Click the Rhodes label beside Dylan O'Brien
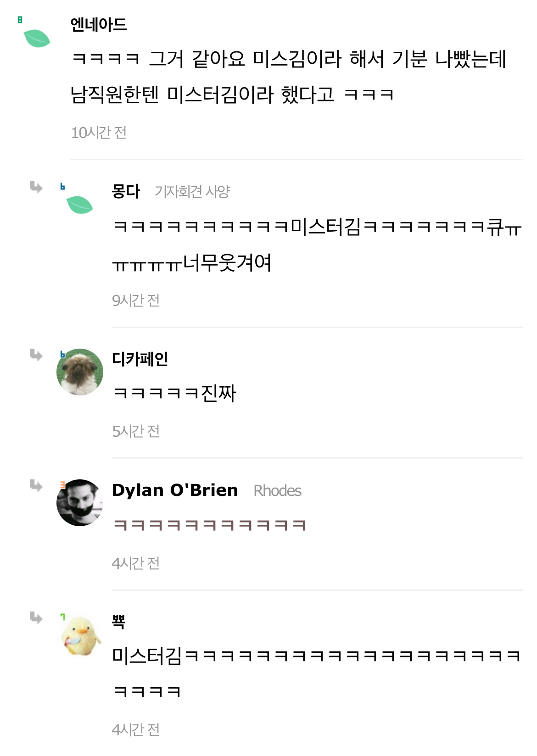537x756 pixels. click(277, 491)
